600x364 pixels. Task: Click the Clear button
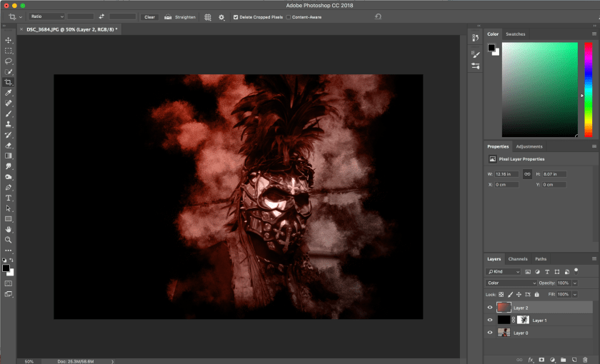coord(149,16)
